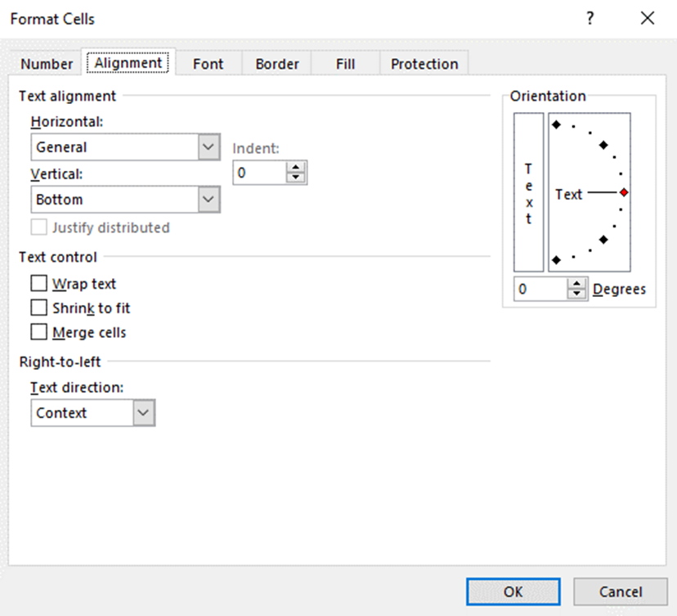
Task: Click the red diamond orientation marker
Action: [624, 193]
